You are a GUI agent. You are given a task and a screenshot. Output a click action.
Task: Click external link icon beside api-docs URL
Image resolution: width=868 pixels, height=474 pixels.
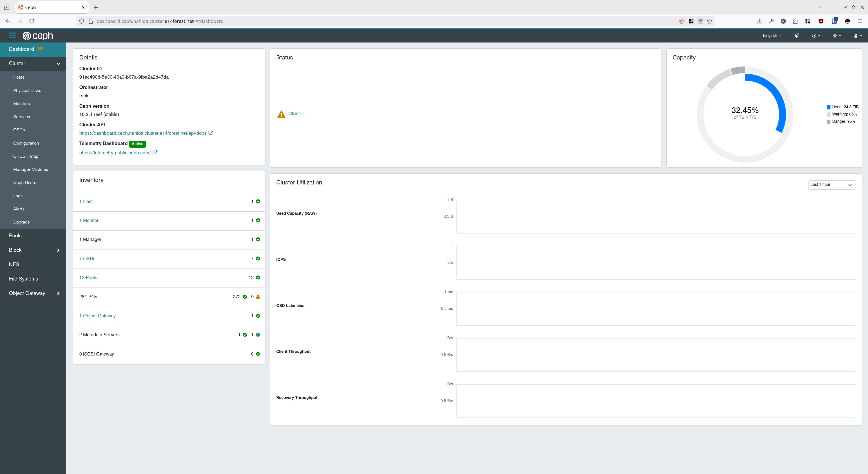(x=211, y=133)
